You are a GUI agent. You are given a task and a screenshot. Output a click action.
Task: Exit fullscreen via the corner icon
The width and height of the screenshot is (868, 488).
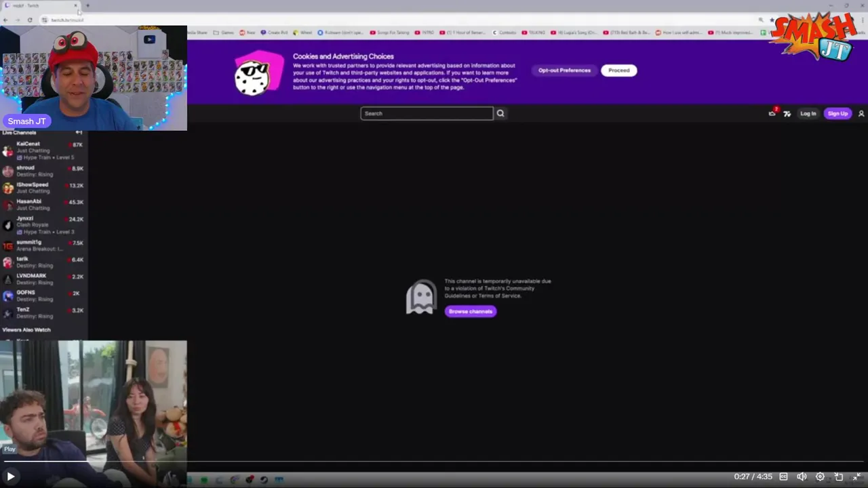[x=856, y=476]
